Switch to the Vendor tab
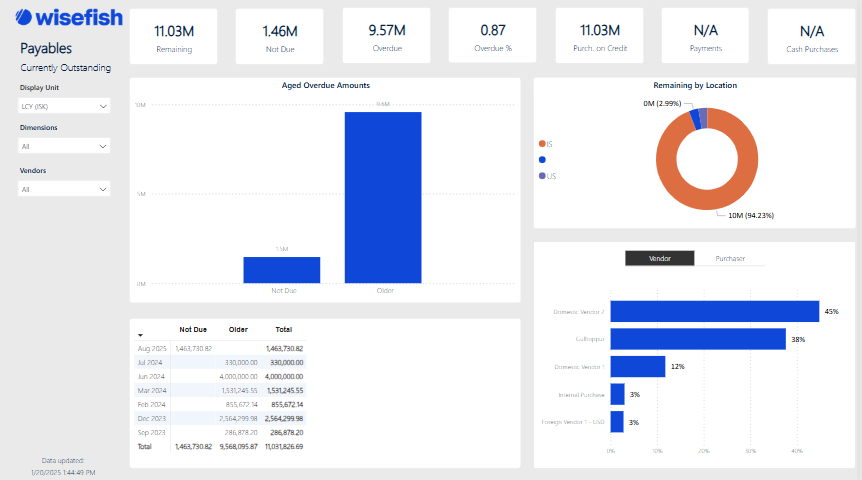The width and height of the screenshot is (862, 480). click(659, 258)
